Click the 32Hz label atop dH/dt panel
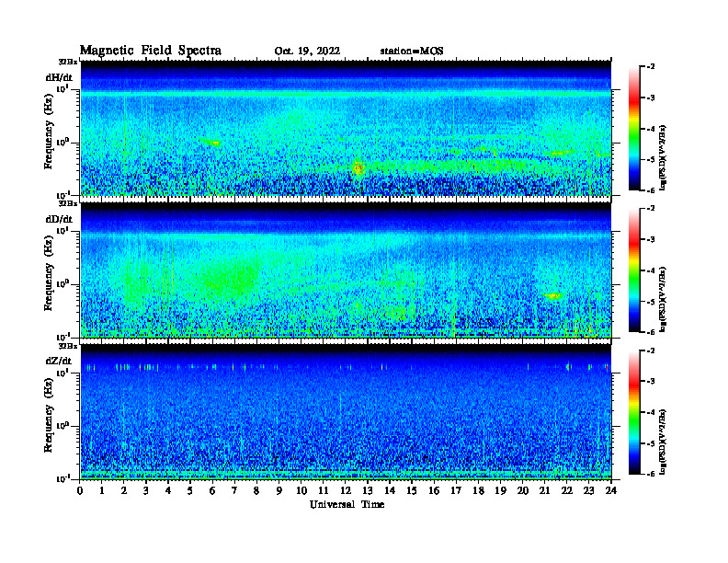The height and width of the screenshot is (563, 728). 68,62
